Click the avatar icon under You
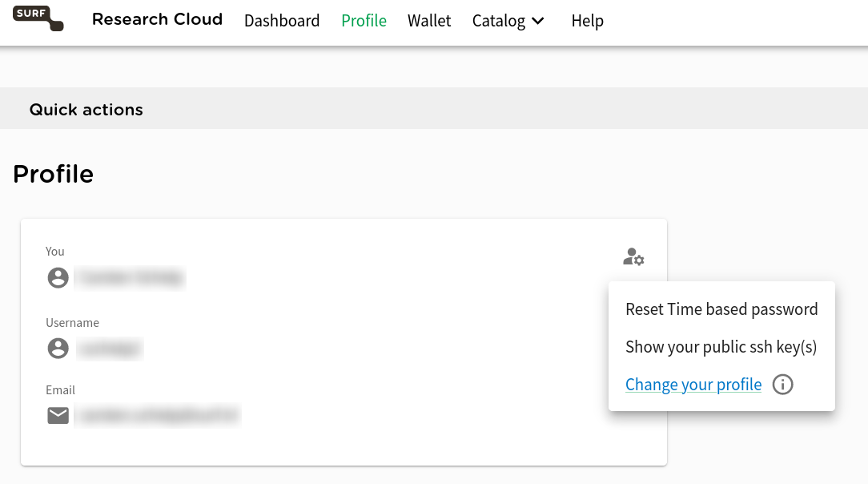The height and width of the screenshot is (484, 868). pyautogui.click(x=58, y=277)
